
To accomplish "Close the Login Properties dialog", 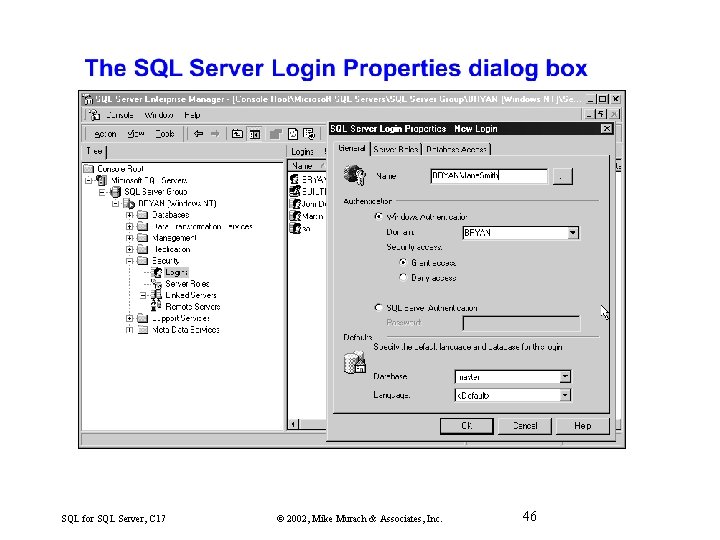I will tap(606, 129).
